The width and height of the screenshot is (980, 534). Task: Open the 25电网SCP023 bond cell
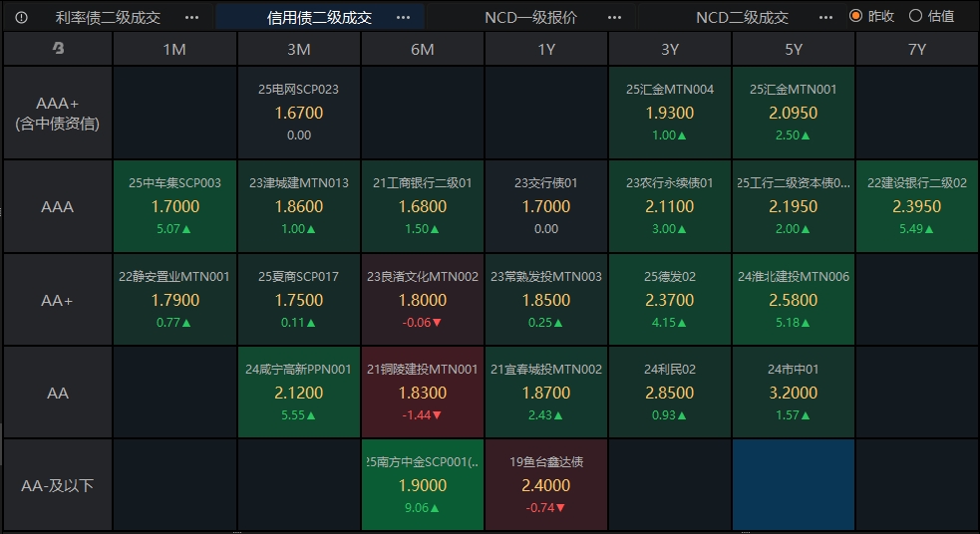point(299,113)
